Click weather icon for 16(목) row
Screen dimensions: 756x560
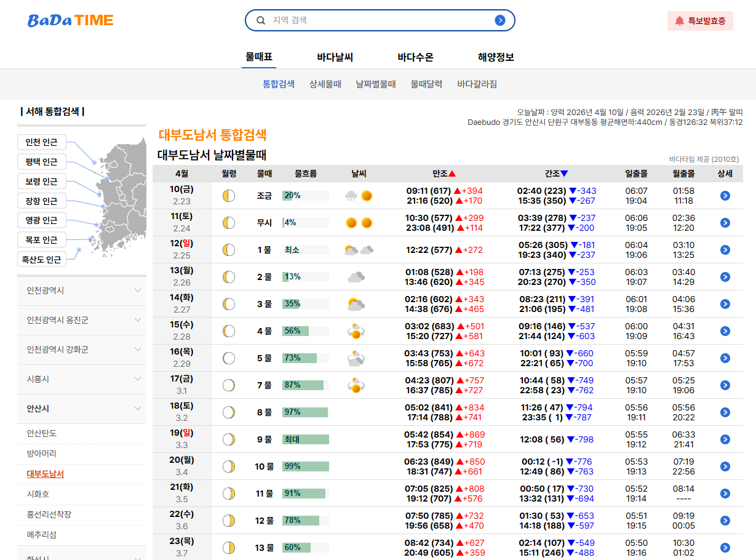click(x=356, y=358)
